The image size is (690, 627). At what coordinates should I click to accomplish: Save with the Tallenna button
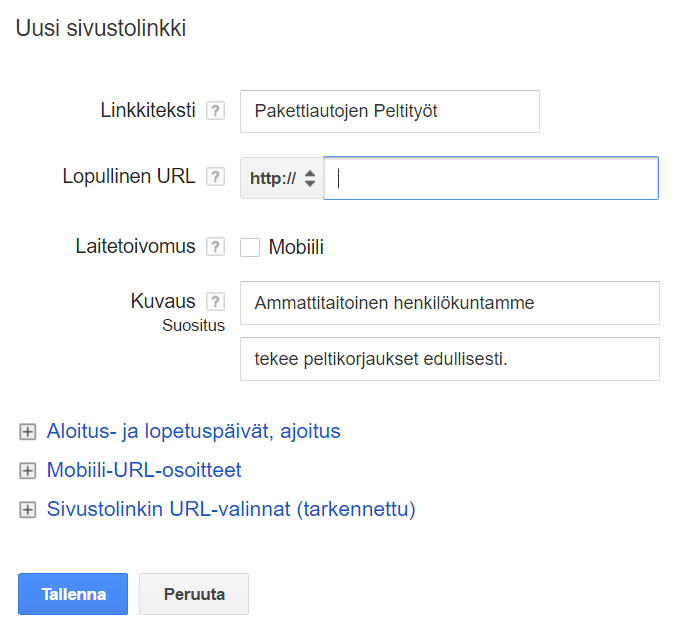pyautogui.click(x=73, y=594)
